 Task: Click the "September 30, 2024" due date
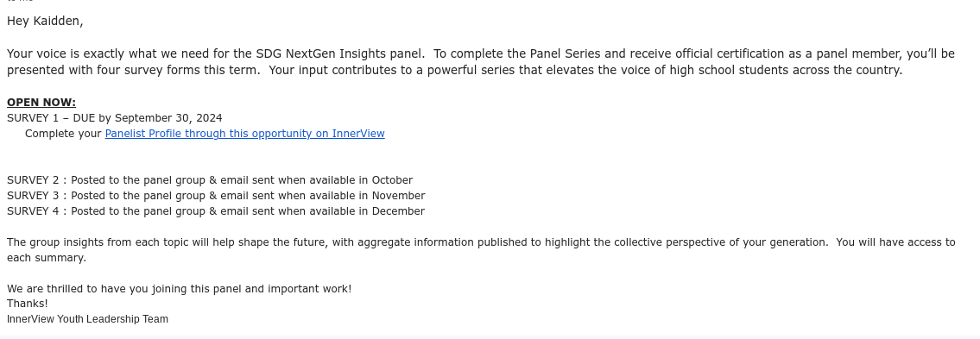point(168,118)
